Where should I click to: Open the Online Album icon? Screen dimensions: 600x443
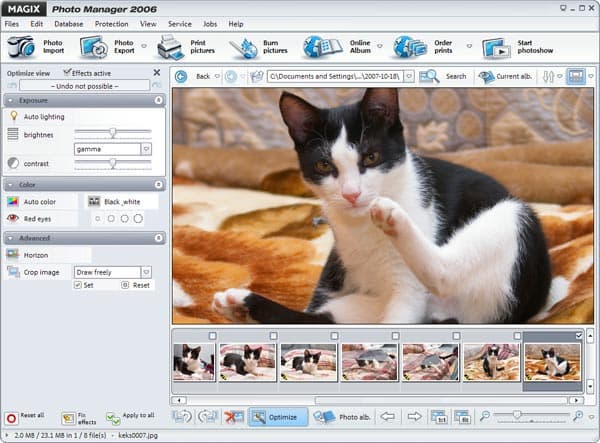tap(323, 47)
